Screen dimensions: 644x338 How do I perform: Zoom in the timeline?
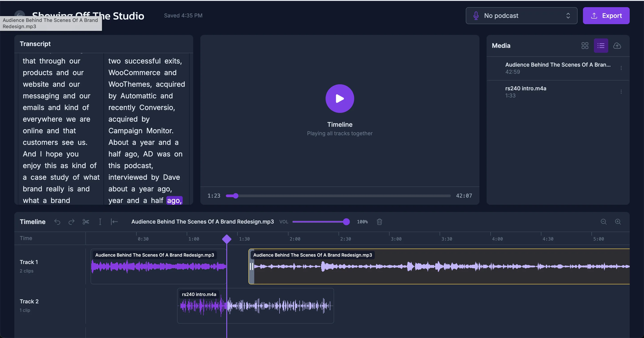click(x=618, y=222)
